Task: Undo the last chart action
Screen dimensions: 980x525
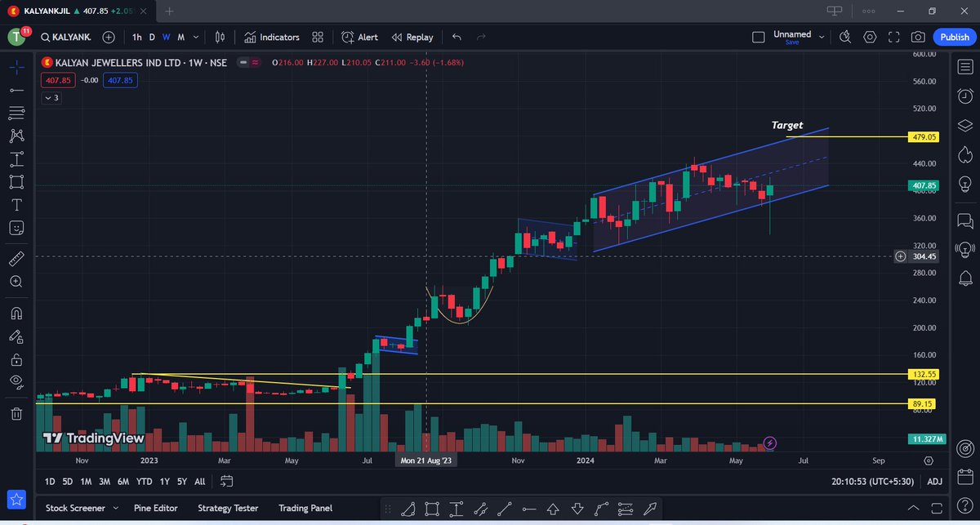Action: pos(457,38)
